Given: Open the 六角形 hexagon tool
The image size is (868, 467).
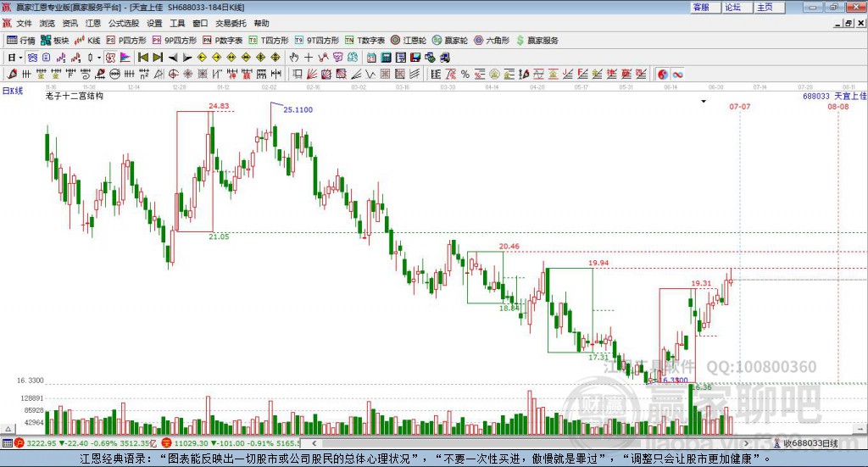Looking at the screenshot, I should tap(492, 41).
